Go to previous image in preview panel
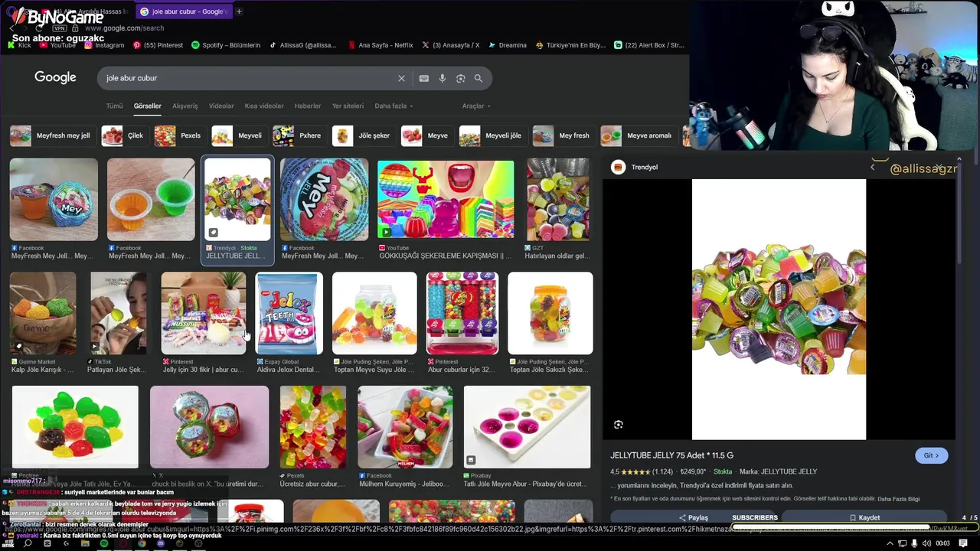 click(x=872, y=167)
